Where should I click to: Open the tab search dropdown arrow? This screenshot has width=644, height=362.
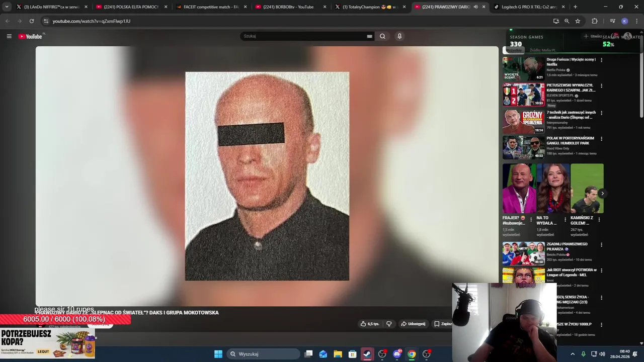[7, 7]
